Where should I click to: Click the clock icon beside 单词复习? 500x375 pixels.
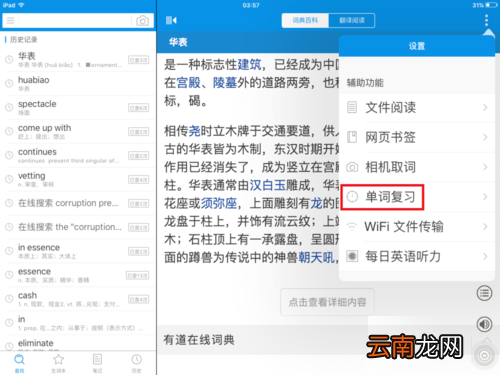click(x=352, y=197)
